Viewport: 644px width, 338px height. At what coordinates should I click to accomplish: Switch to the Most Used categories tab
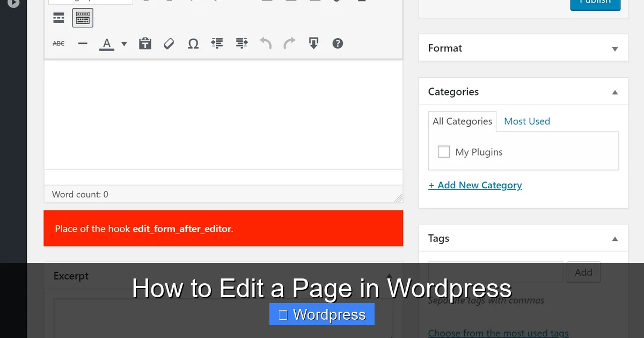tap(526, 121)
